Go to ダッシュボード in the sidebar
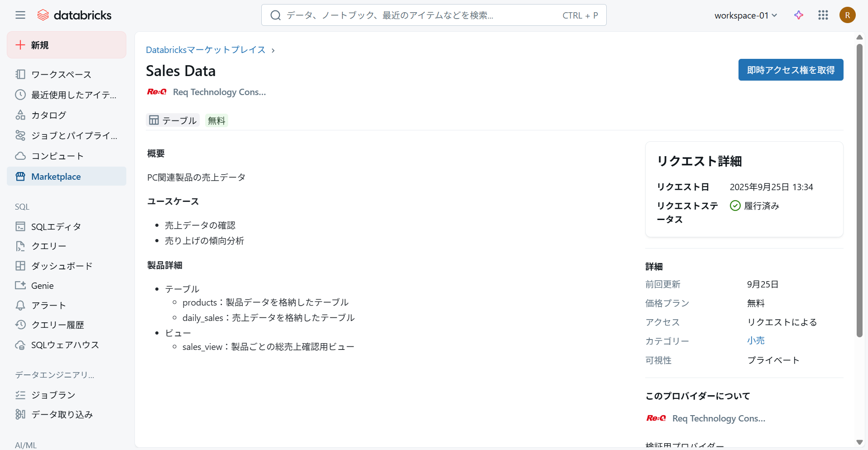 click(x=67, y=266)
